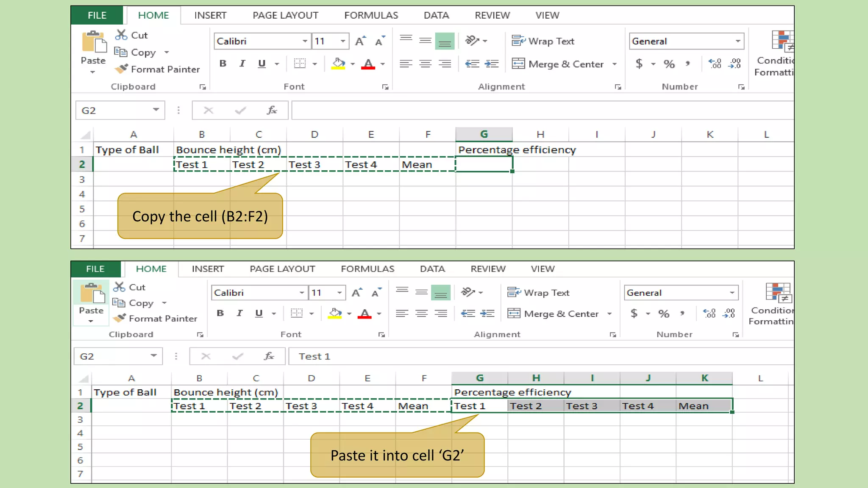Open Conditional Formatting in lower Excel window

point(771,304)
